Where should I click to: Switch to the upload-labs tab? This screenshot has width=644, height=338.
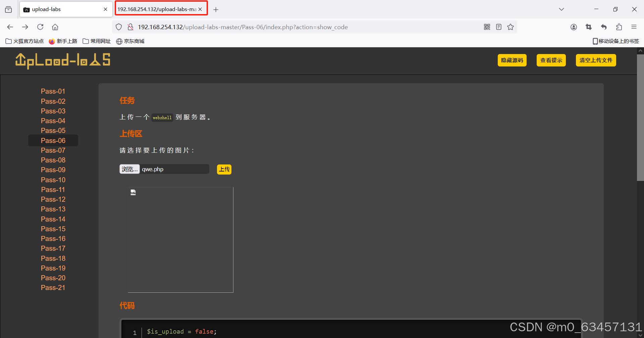[66, 9]
